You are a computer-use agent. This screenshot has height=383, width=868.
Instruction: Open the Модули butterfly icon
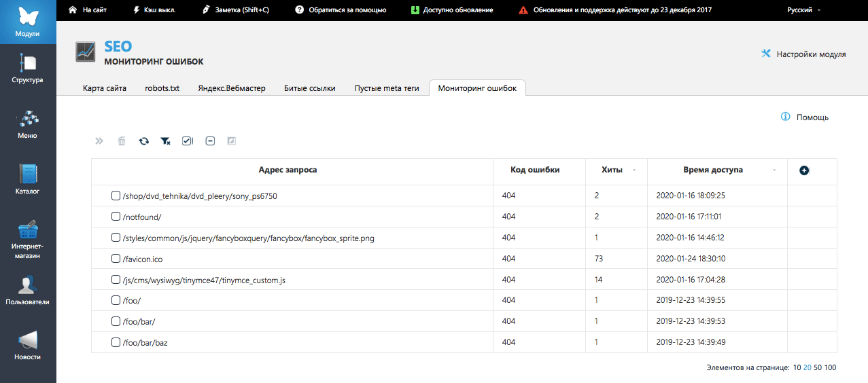(x=28, y=16)
